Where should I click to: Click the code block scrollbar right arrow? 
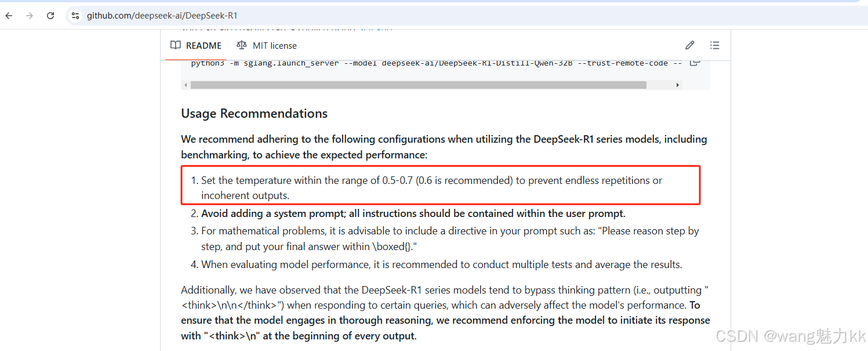tap(677, 85)
